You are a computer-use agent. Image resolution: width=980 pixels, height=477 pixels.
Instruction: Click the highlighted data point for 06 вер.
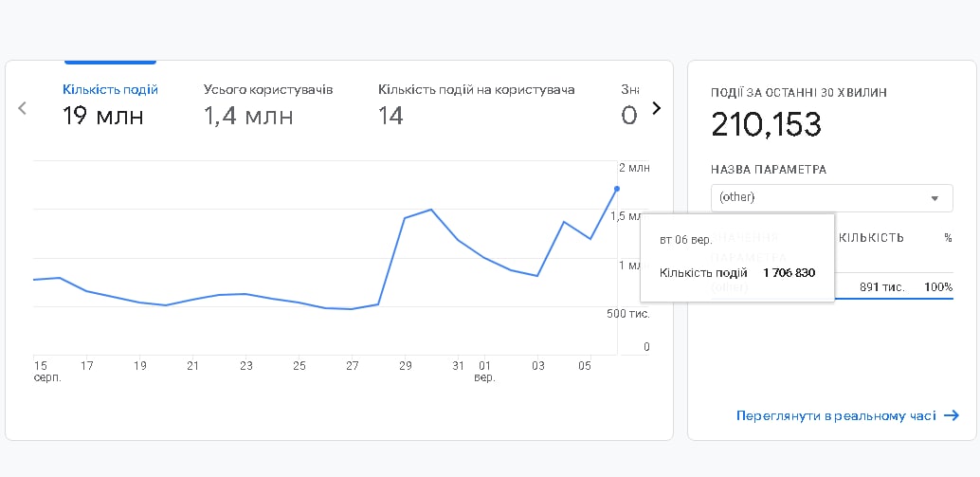(x=617, y=189)
